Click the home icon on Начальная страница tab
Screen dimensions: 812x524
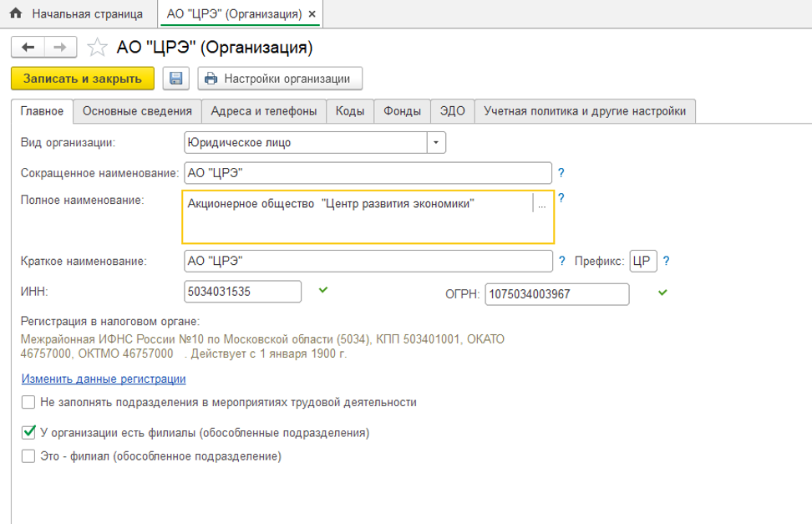coord(16,13)
